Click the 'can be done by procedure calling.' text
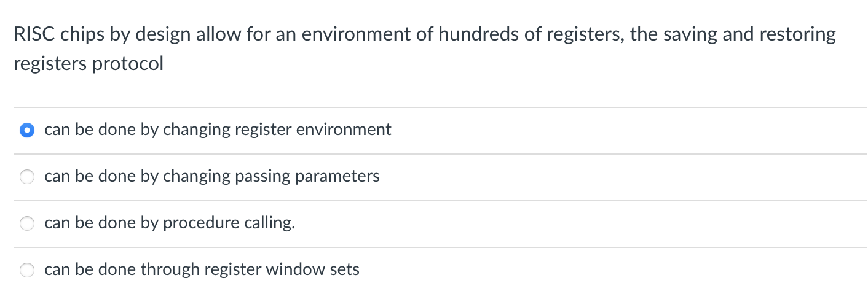 (x=170, y=223)
